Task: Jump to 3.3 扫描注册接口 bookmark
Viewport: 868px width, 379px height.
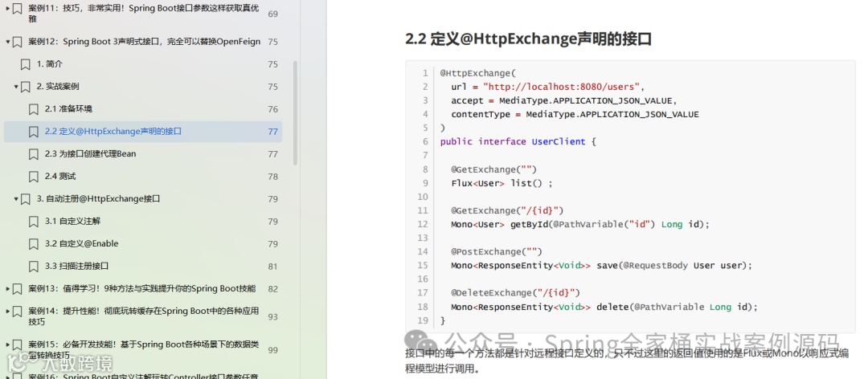Action: (76, 266)
